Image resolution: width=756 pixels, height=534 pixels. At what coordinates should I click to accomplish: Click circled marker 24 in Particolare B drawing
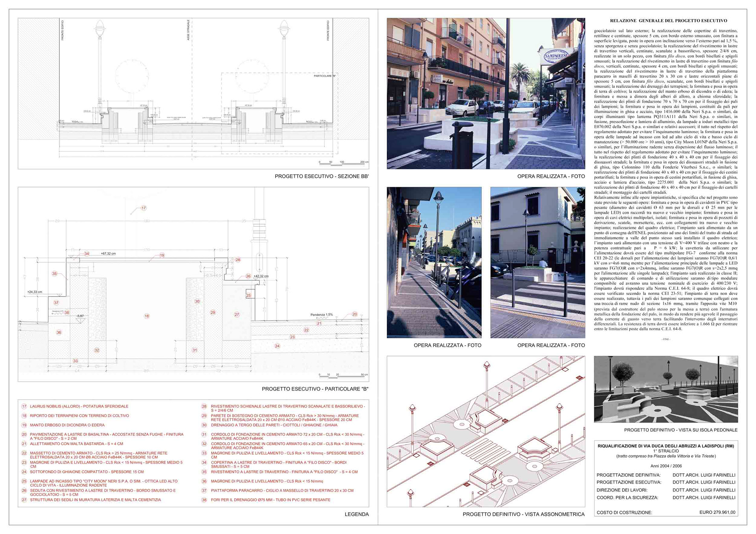[277, 346]
